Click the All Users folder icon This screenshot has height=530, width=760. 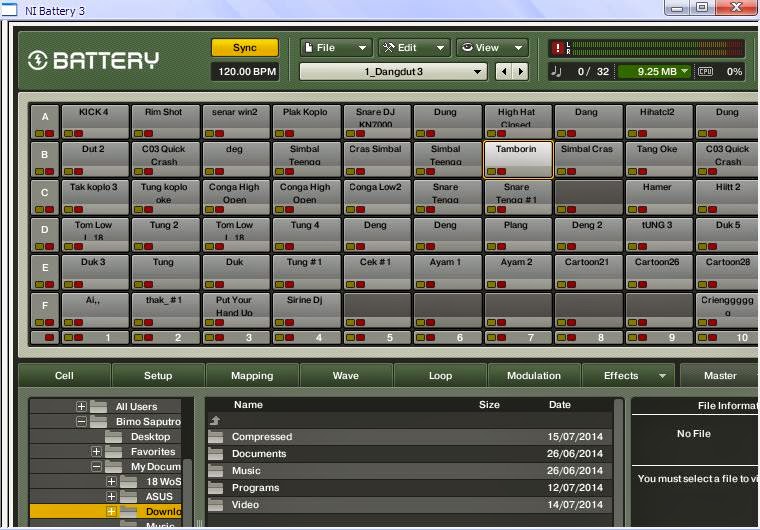pos(98,407)
